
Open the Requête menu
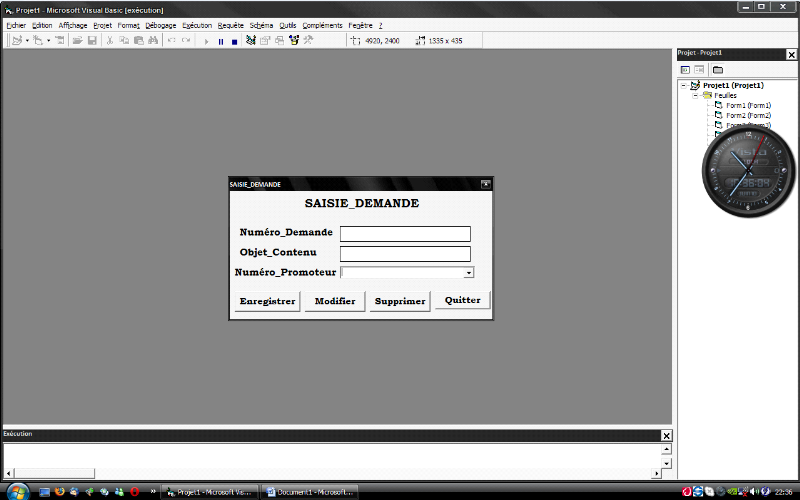point(231,25)
